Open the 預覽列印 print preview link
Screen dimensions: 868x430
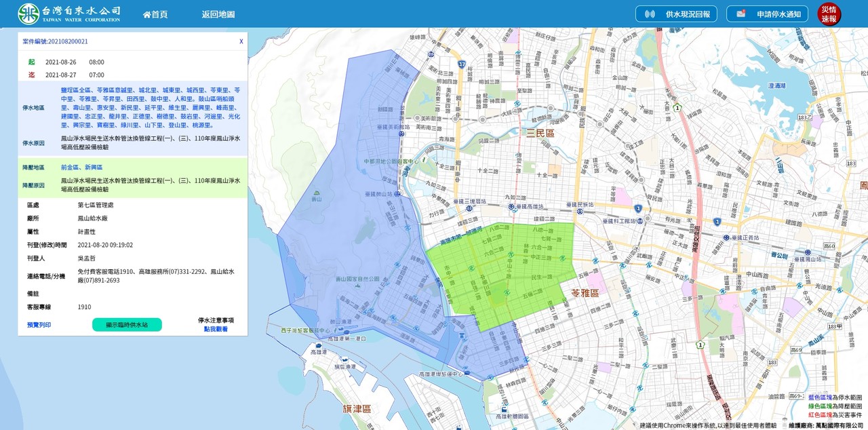tap(39, 325)
